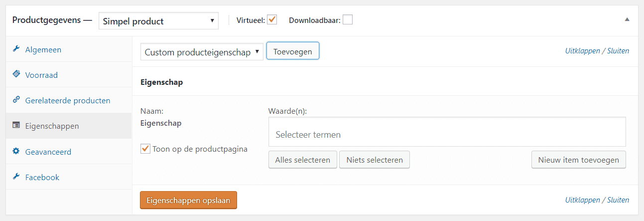Collapse the Productgegevens panel with the triangle
The image size is (644, 221).
627,20
